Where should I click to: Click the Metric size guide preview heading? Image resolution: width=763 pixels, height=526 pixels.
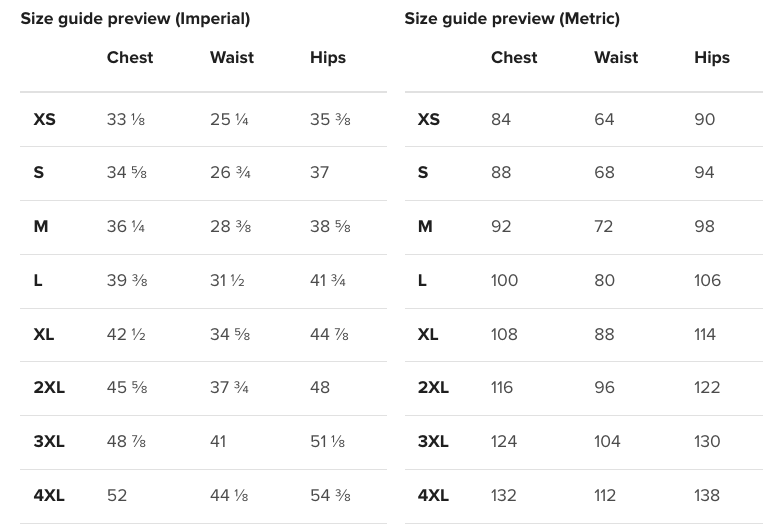(512, 19)
